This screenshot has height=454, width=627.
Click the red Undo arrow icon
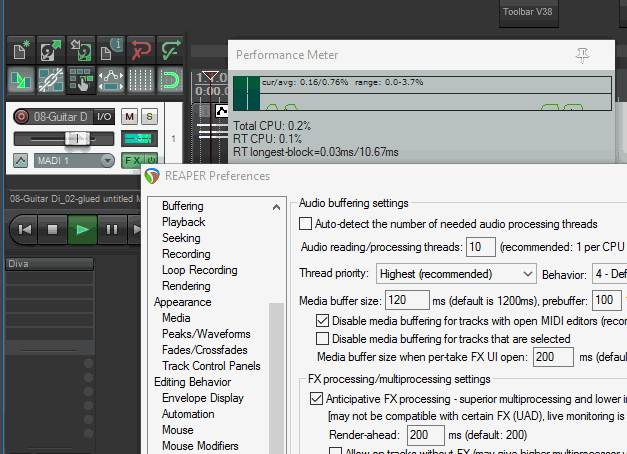[140, 50]
